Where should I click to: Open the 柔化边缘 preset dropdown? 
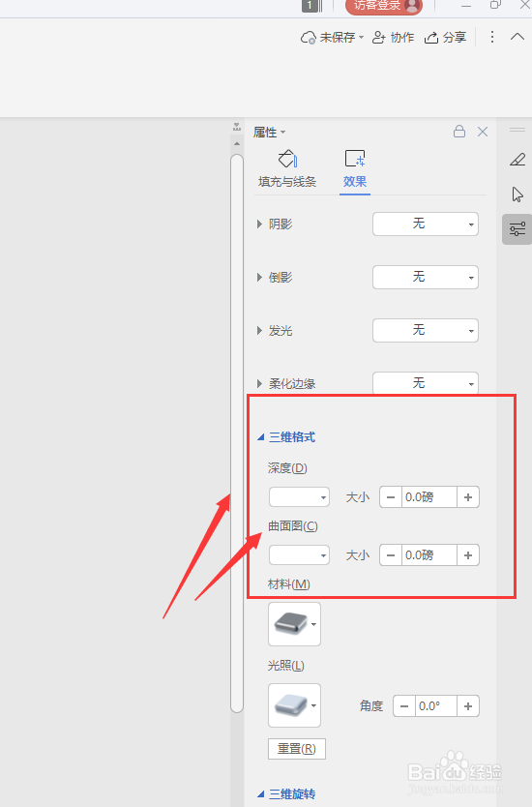(x=426, y=383)
